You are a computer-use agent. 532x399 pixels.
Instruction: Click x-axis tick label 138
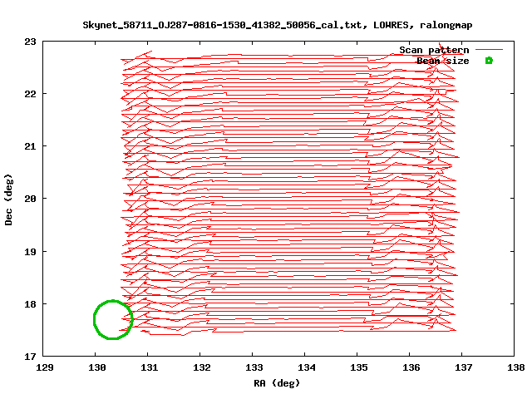pos(515,367)
